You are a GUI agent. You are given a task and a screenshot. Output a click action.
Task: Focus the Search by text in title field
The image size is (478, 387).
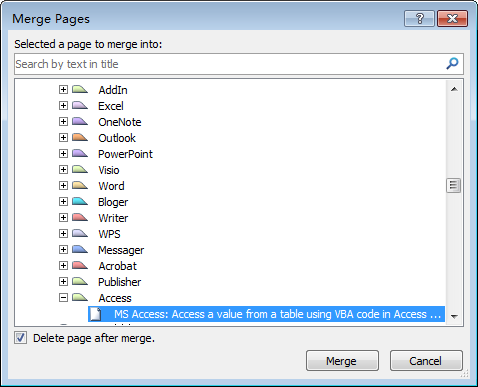pyautogui.click(x=230, y=64)
